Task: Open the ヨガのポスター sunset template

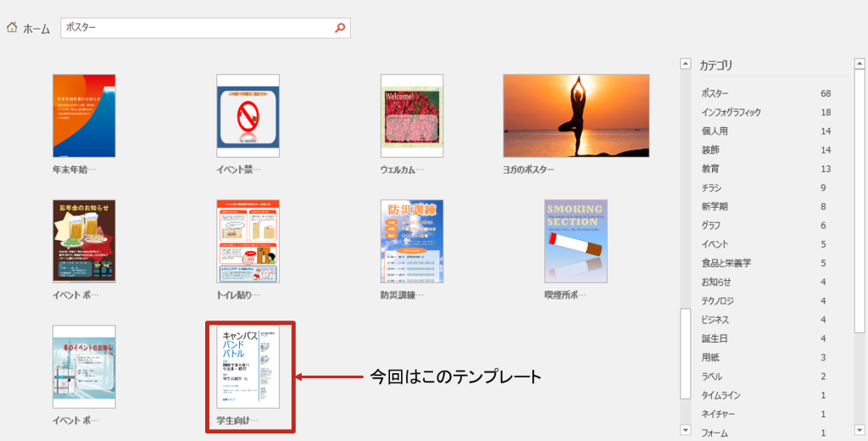Action: (576, 115)
